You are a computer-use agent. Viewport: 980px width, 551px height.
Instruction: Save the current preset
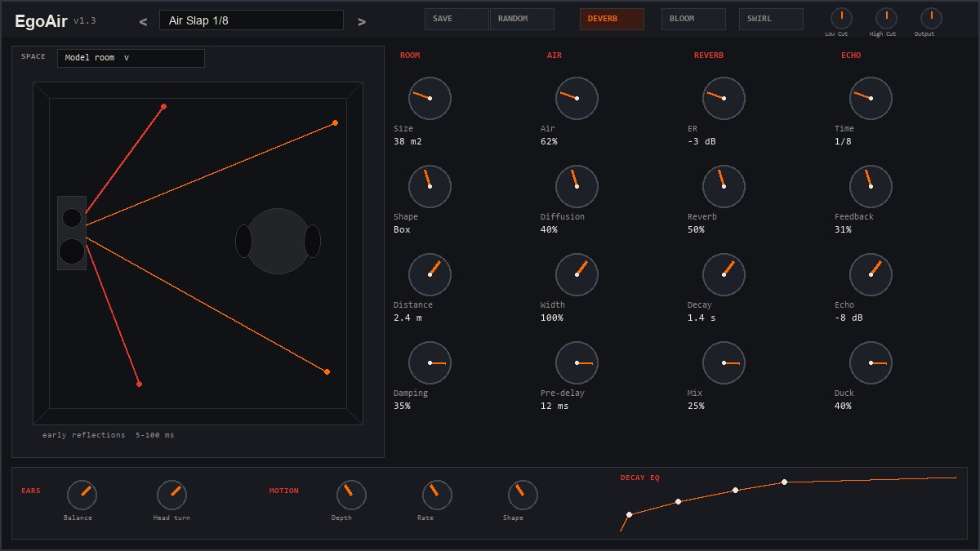[x=457, y=19]
